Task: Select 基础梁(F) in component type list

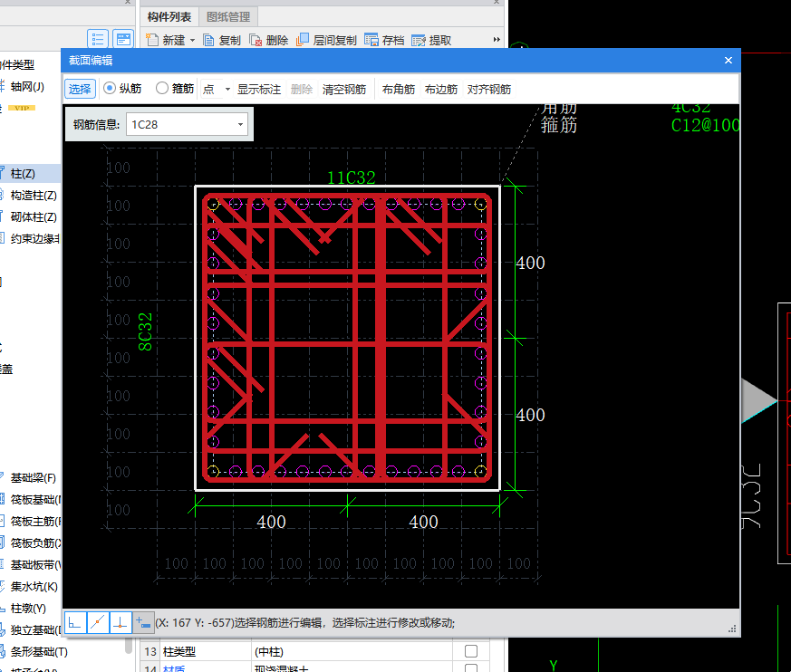Action: 34,478
